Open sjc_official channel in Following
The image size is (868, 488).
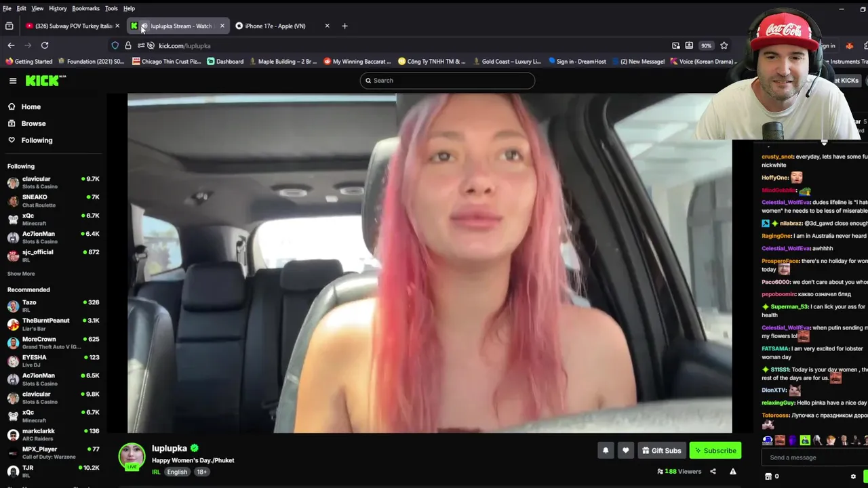coord(53,256)
